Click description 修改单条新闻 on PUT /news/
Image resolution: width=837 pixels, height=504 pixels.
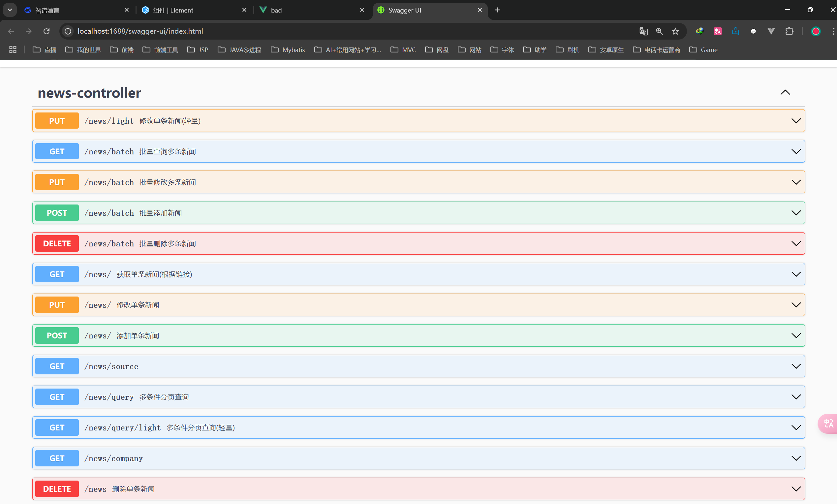[x=138, y=305]
